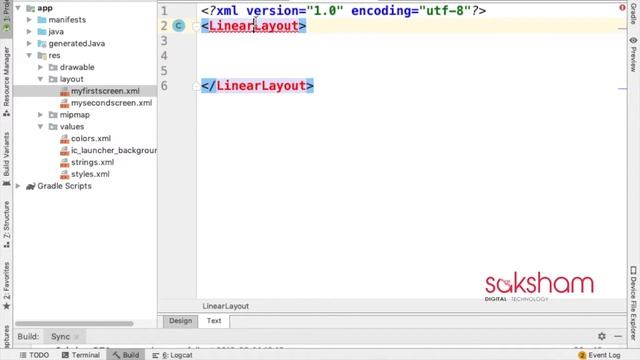Open the Favorites panel

click(x=6, y=286)
